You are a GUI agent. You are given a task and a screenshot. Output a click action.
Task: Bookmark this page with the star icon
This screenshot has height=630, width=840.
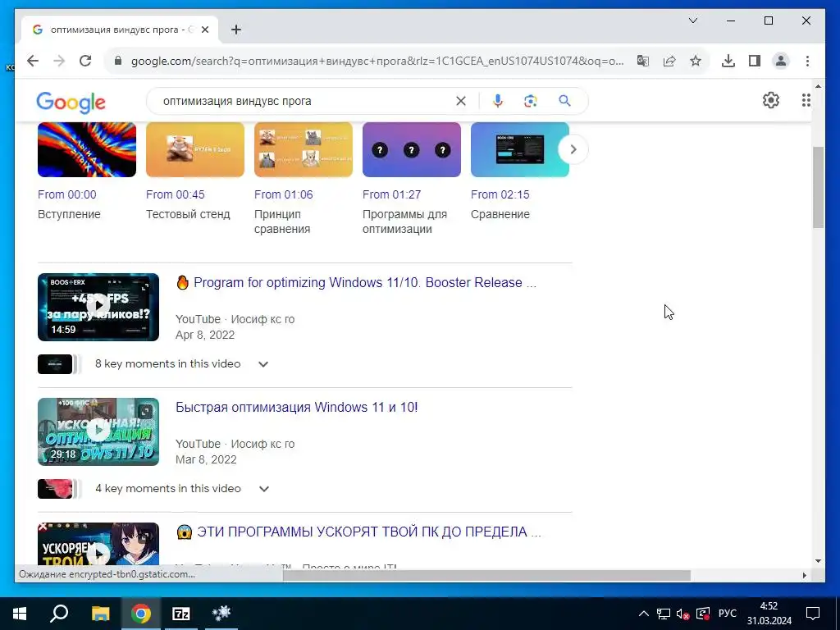click(x=696, y=61)
